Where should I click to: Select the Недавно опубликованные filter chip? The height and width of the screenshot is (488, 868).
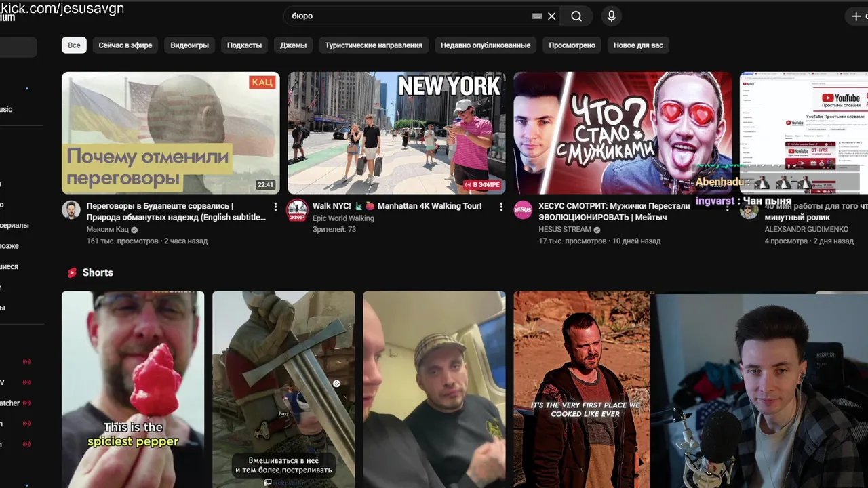coord(486,45)
